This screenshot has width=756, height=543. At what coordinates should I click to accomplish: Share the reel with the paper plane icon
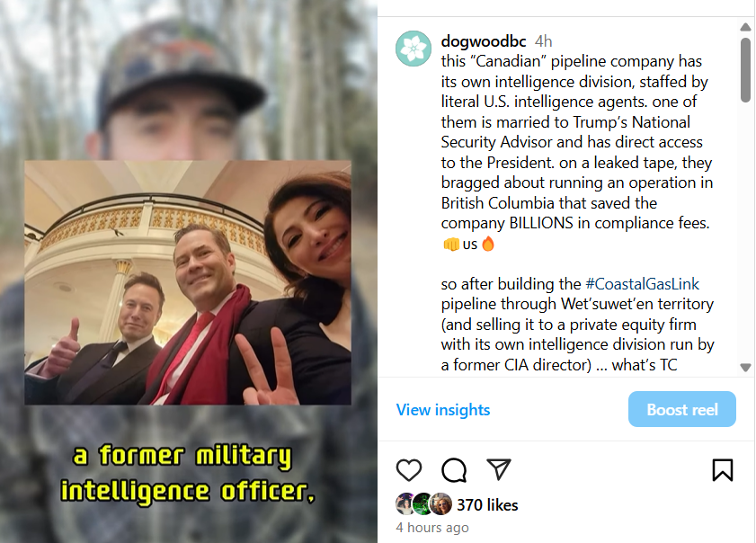[499, 469]
